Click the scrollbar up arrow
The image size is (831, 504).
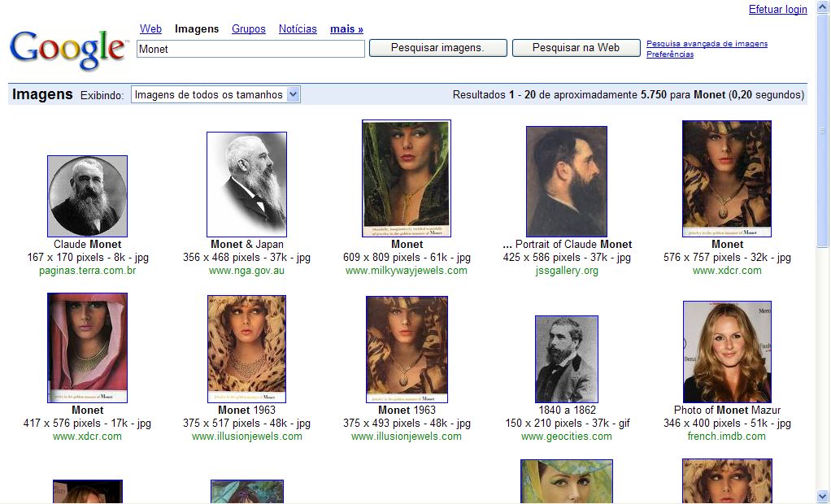tap(823, 7)
